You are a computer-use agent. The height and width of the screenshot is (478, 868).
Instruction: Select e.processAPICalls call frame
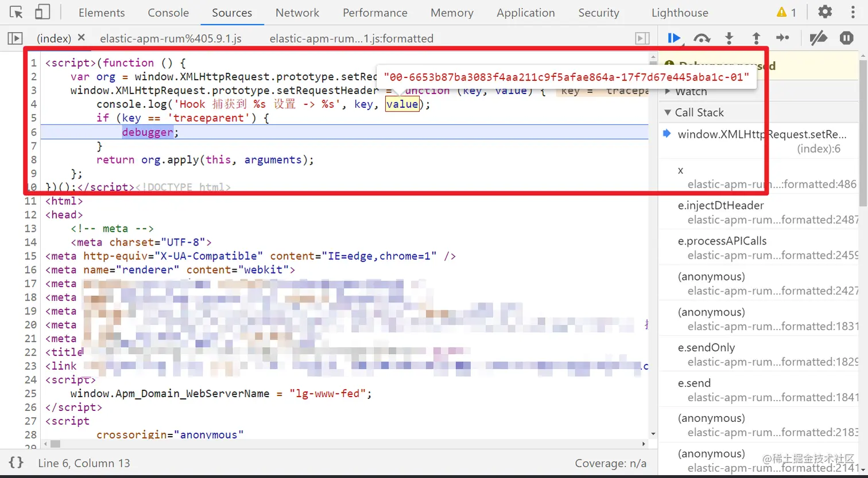759,248
